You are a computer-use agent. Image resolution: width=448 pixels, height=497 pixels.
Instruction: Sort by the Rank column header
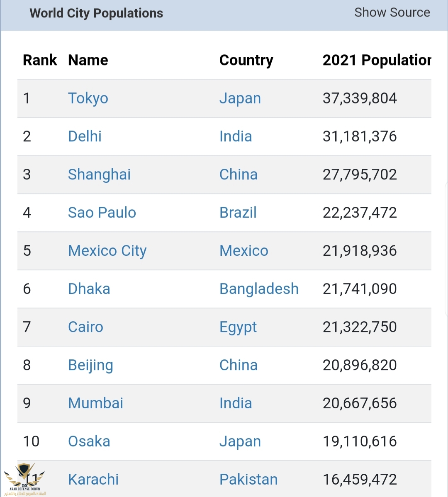coord(40,60)
